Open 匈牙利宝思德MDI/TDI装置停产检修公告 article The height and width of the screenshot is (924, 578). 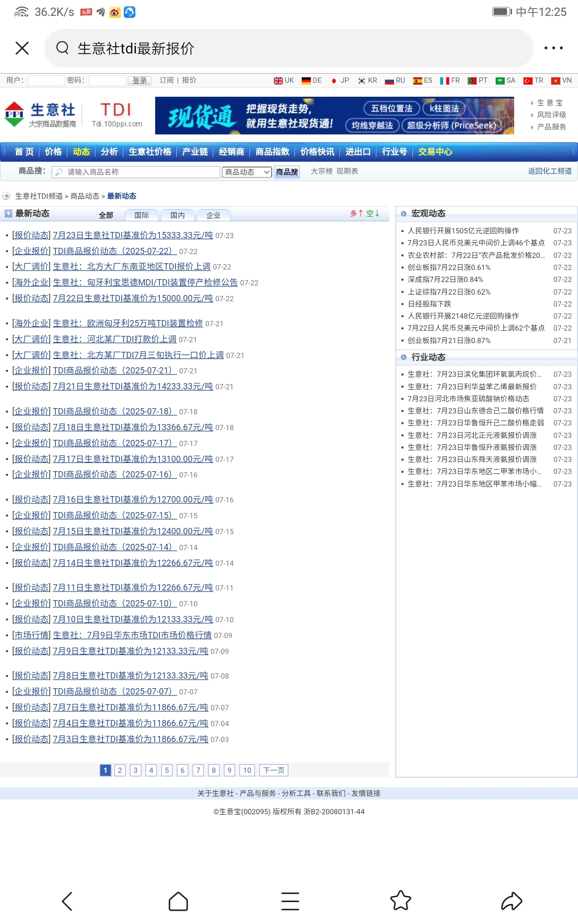click(x=145, y=282)
